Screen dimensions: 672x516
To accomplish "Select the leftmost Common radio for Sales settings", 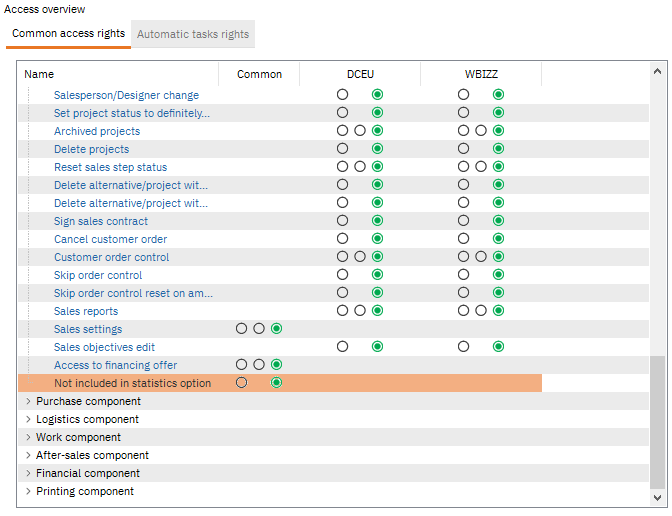I will pos(241,329).
